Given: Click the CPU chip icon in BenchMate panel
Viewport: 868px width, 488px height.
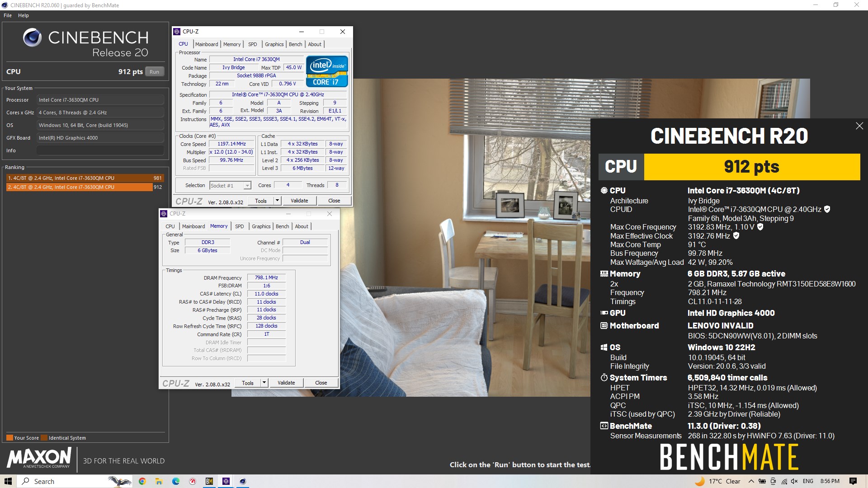Looking at the screenshot, I should [x=604, y=191].
